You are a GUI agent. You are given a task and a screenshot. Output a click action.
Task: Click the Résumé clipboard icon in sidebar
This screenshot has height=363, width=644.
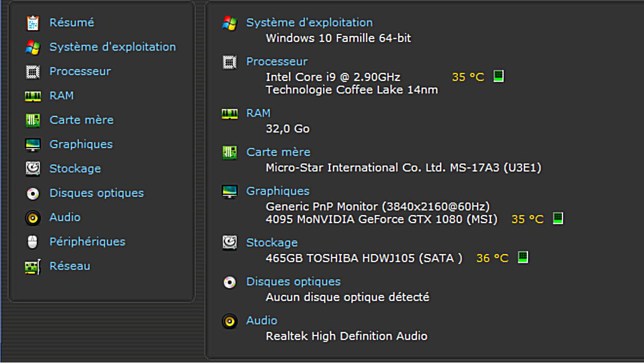point(33,23)
